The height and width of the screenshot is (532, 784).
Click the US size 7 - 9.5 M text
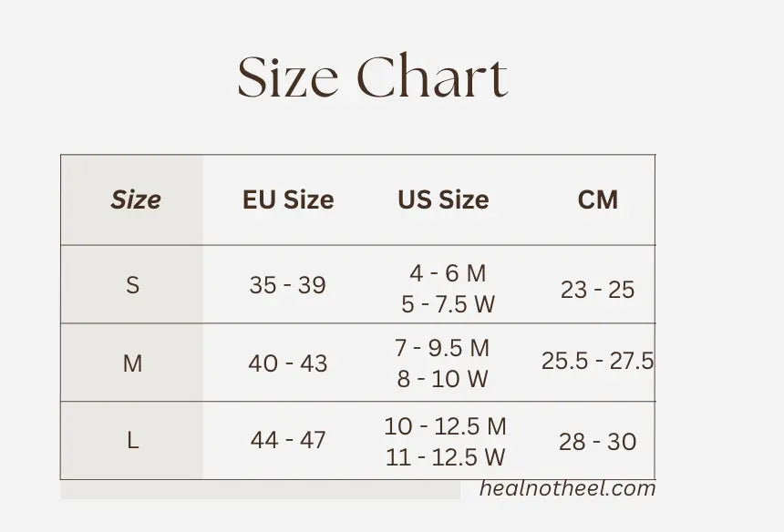point(442,348)
